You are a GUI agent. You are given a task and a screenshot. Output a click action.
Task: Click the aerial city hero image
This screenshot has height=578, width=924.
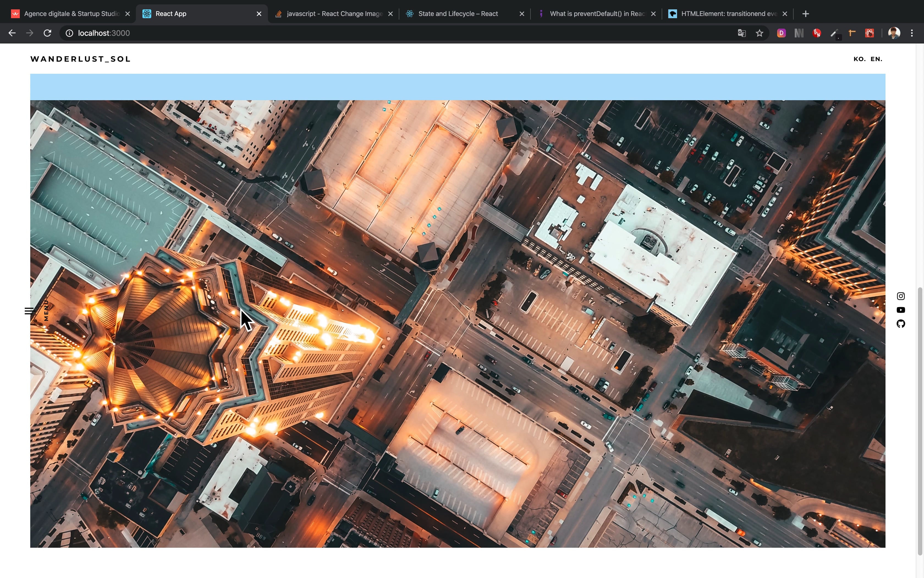457,323
